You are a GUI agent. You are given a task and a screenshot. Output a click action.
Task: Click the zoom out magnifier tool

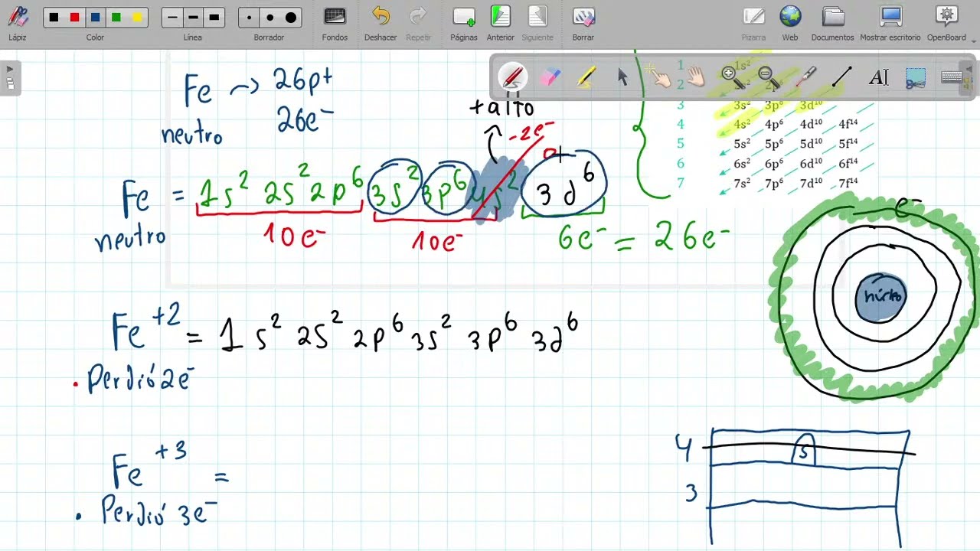click(x=769, y=77)
